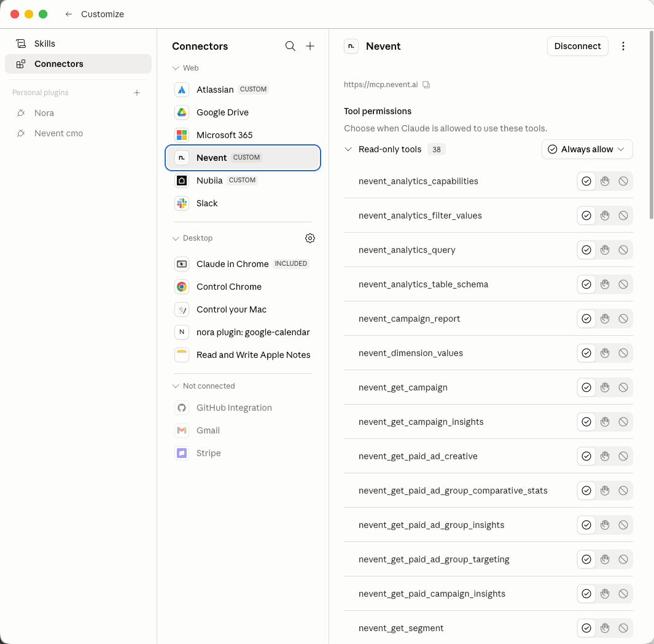The image size is (654, 644).
Task: Collapse the Web connectors group
Action: tap(176, 68)
